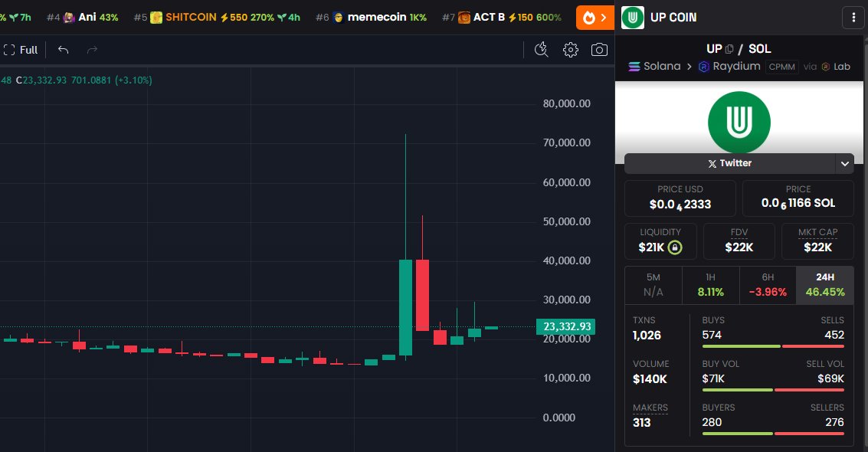Click the Raydium DEX icon
The height and width of the screenshot is (452, 868).
click(703, 67)
